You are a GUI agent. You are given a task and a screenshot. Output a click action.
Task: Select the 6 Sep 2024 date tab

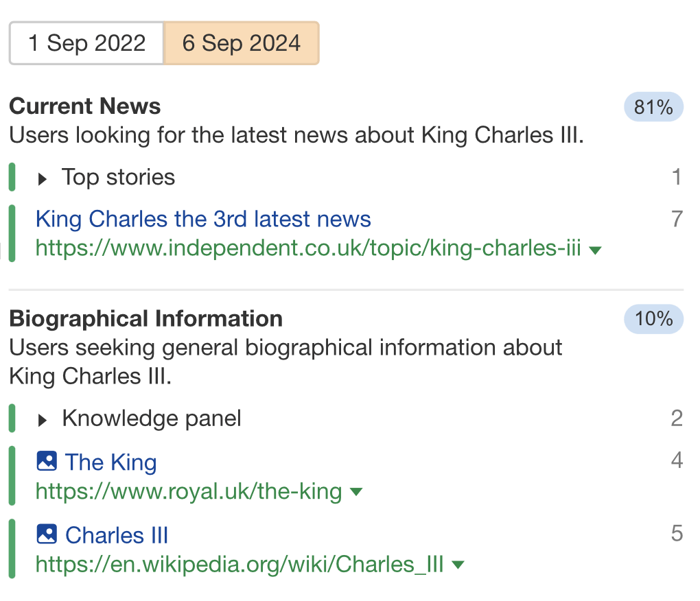(x=241, y=43)
